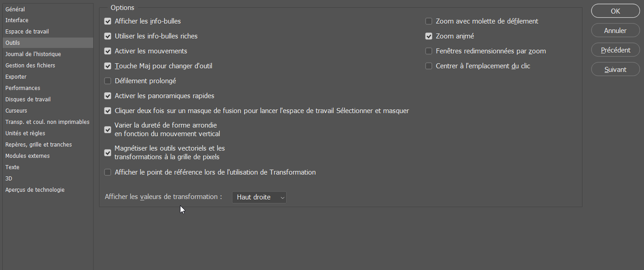The height and width of the screenshot is (270, 644).
Task: Enable Fenêtres redimensionnées par zoom
Action: pos(429,51)
